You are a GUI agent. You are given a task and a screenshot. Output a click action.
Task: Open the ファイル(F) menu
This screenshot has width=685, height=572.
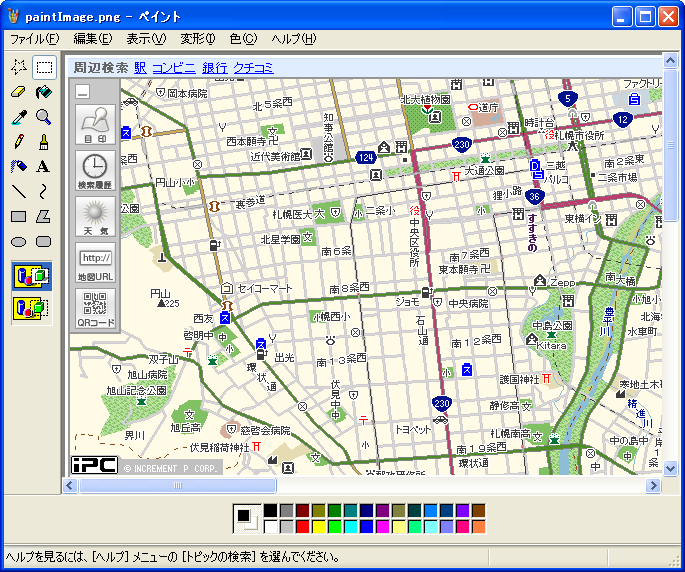coord(35,39)
